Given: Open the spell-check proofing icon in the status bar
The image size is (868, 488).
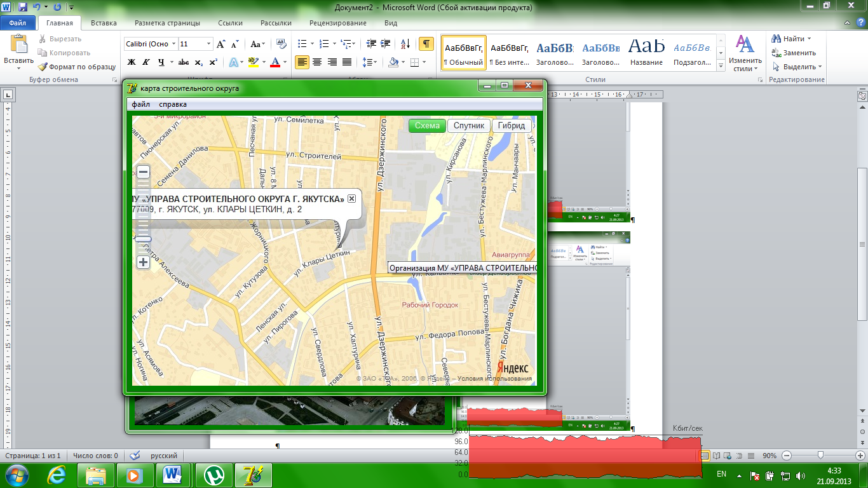Looking at the screenshot, I should pyautogui.click(x=135, y=456).
